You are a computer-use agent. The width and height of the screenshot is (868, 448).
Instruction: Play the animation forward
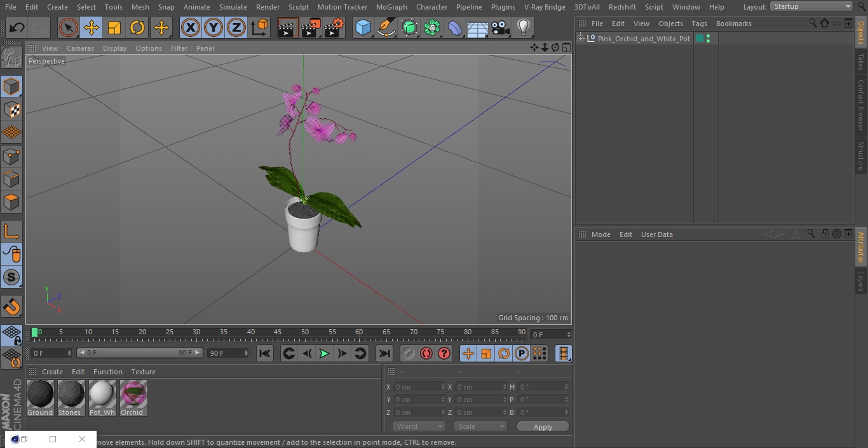click(324, 353)
